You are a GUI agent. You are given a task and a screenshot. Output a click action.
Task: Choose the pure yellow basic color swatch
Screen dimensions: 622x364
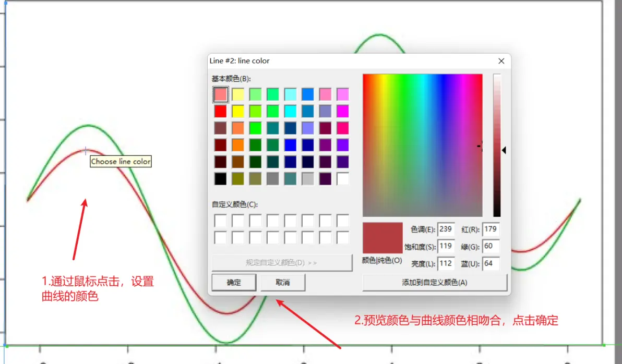pos(238,112)
